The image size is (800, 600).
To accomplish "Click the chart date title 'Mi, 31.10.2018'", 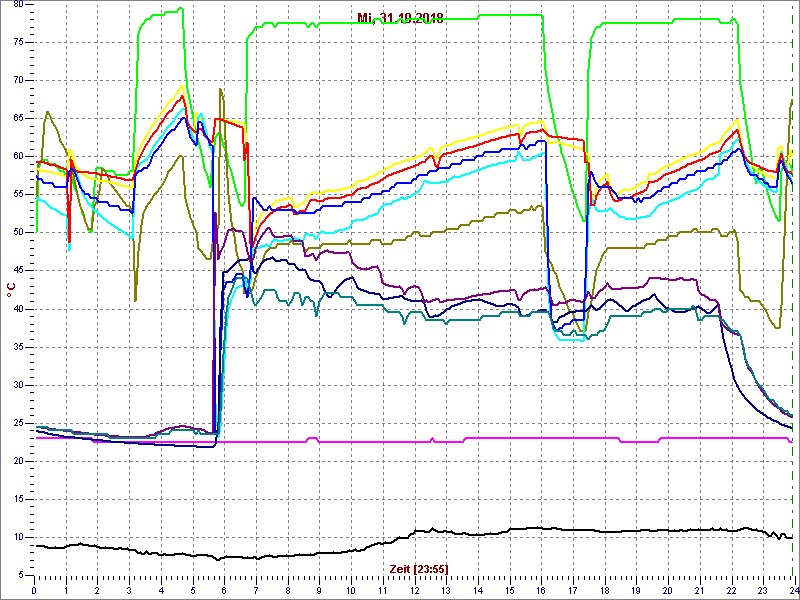I will [400, 18].
